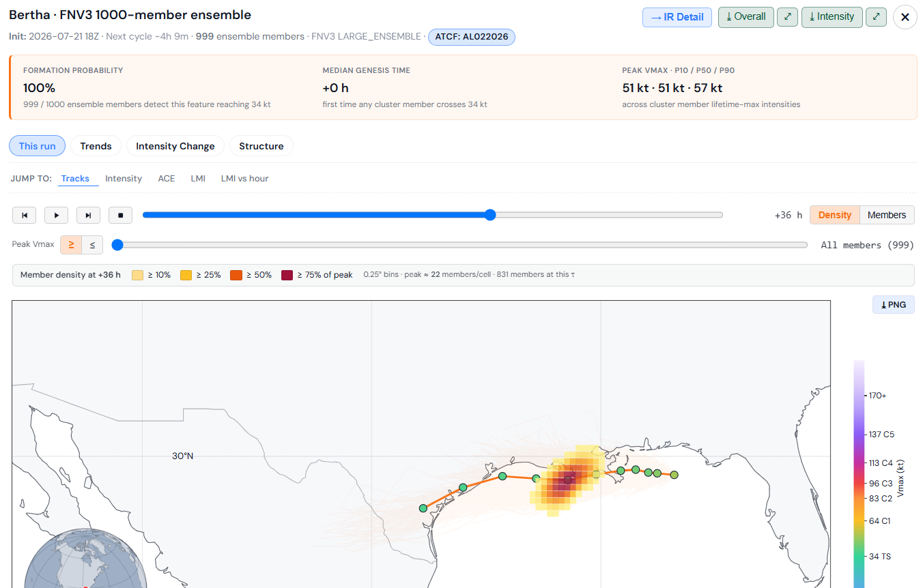Image resolution: width=923 pixels, height=588 pixels.
Task: Click the ATCF: AL022026 badge
Action: click(x=472, y=37)
